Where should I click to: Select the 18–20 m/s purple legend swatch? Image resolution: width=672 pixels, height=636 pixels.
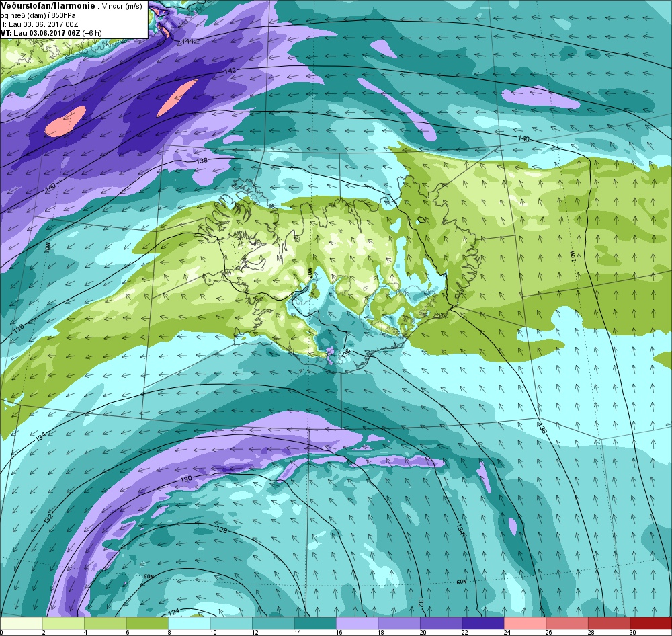[400, 623]
